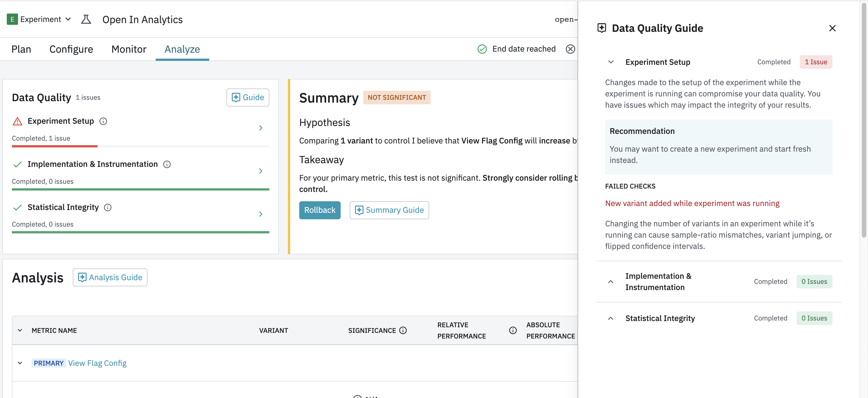Click the info icon beside Experiment Setup
Image resolution: width=868 pixels, height=398 pixels.
pyautogui.click(x=103, y=121)
